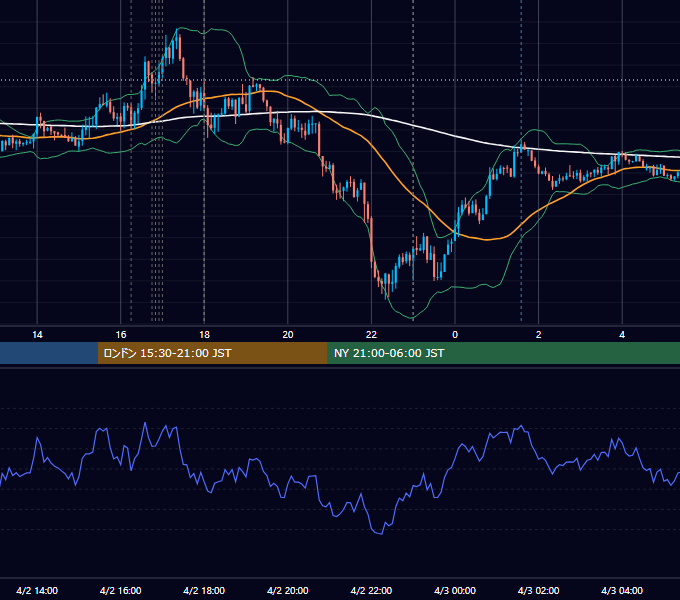Click the 18 hour axis label
The height and width of the screenshot is (600, 680).
204,335
